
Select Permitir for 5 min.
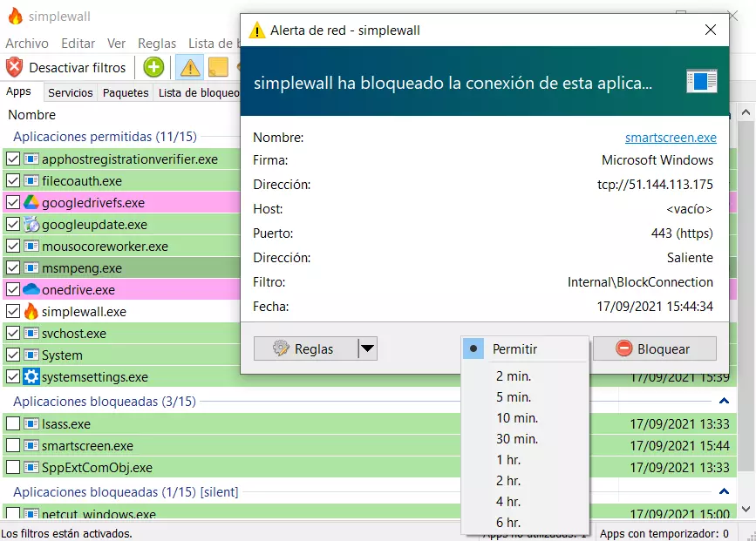(525, 397)
